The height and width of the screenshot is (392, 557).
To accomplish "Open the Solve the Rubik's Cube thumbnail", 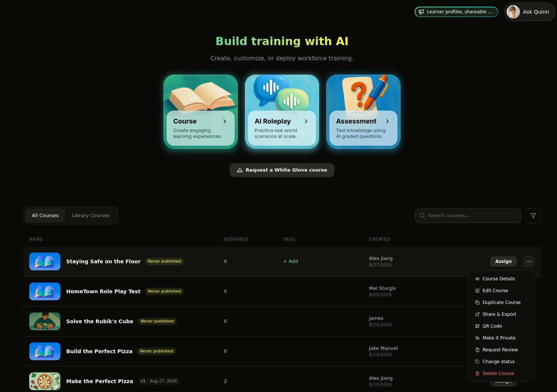I will [45, 321].
